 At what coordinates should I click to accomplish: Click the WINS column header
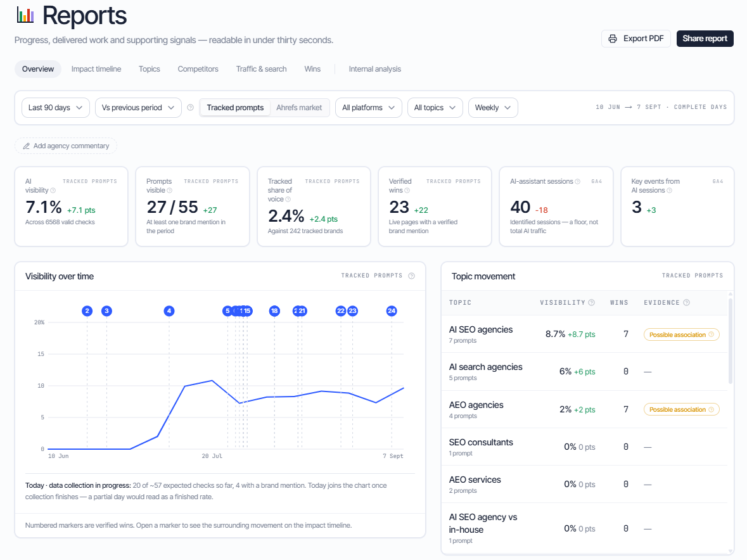tap(619, 302)
